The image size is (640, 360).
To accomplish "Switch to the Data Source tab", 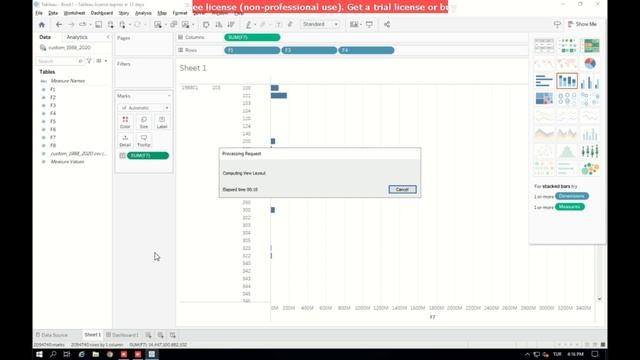I will point(52,335).
